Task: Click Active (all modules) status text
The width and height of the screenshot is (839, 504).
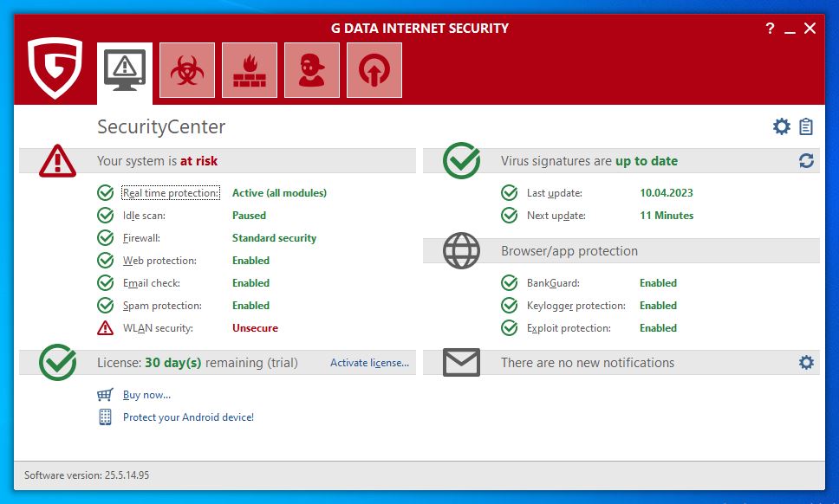Action: click(x=279, y=193)
